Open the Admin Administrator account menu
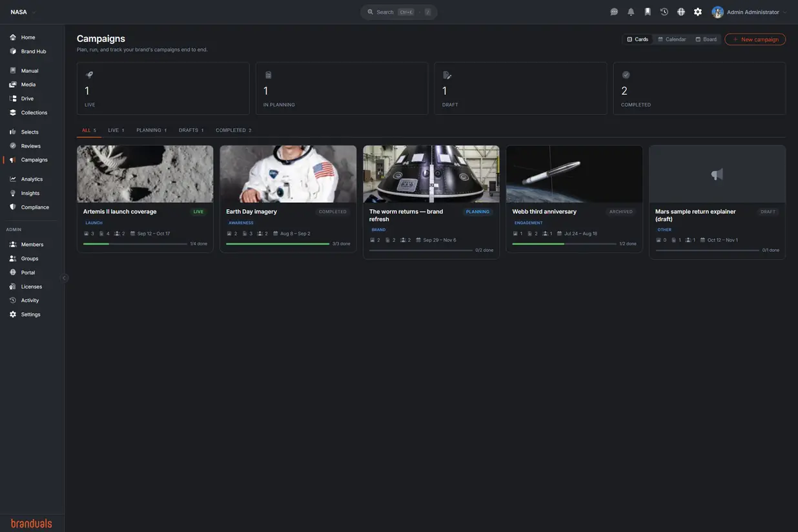Image resolution: width=798 pixels, height=532 pixels. [749, 12]
